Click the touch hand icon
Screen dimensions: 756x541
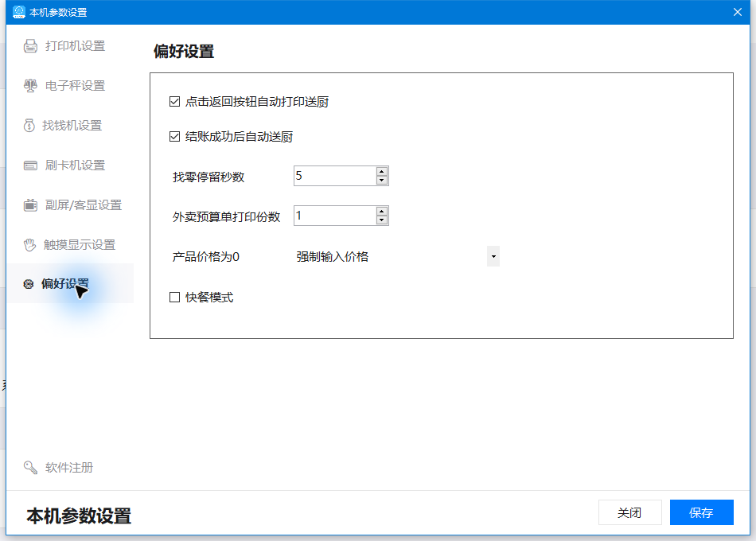pos(30,245)
